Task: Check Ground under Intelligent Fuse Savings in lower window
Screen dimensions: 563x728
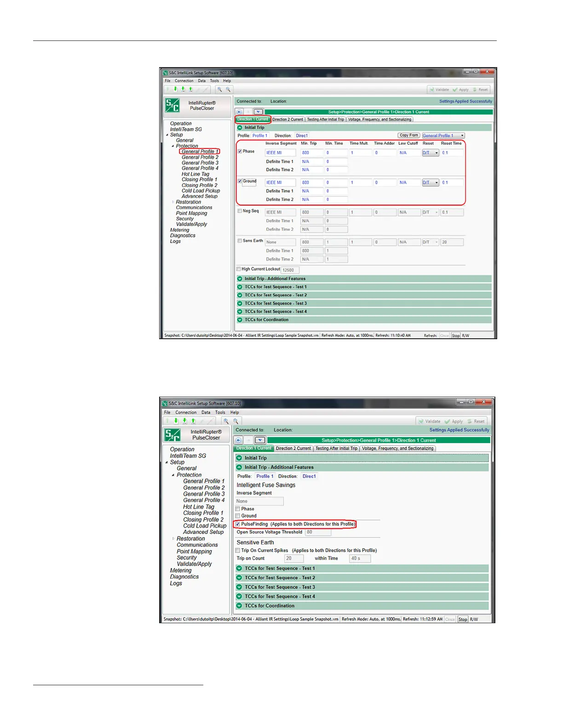Action: pos(238,516)
